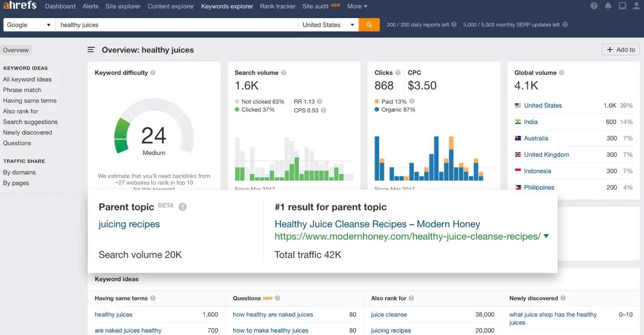Switch to Site explorer tab
This screenshot has height=335, width=644.
[x=123, y=6]
